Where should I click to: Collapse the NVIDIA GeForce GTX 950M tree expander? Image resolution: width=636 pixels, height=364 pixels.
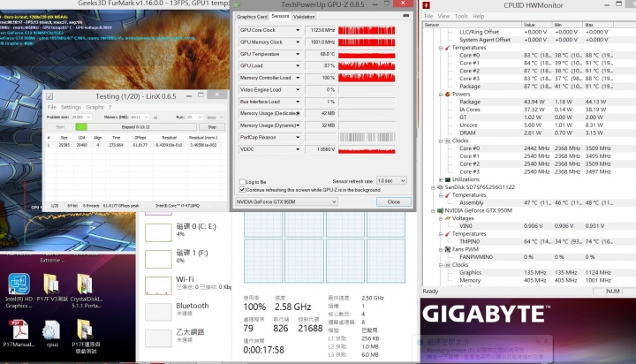click(433, 210)
